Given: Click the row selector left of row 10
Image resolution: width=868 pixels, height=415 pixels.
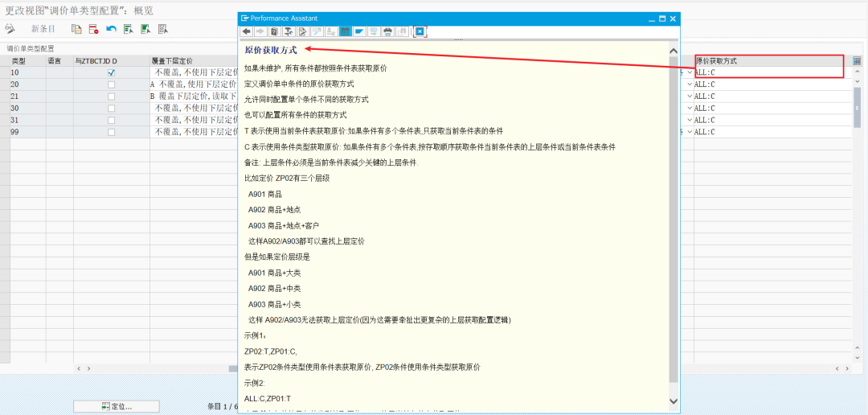Looking at the screenshot, I should coord(5,72).
